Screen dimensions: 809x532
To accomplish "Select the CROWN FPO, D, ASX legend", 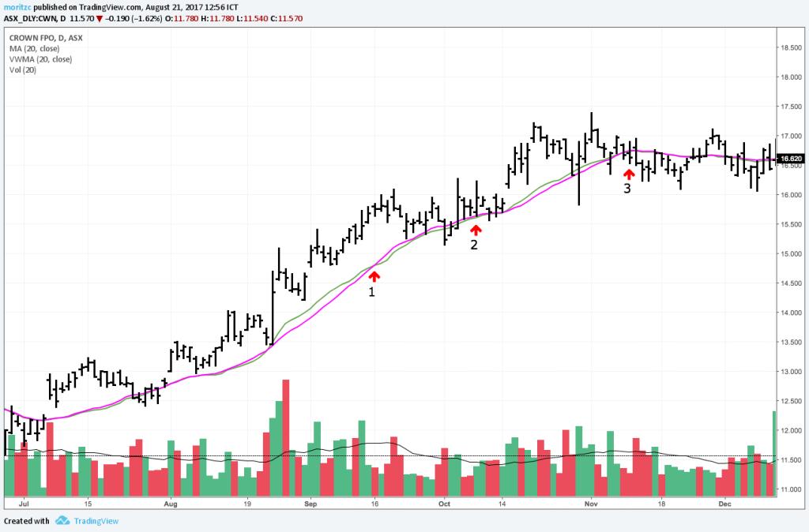I will (46, 38).
